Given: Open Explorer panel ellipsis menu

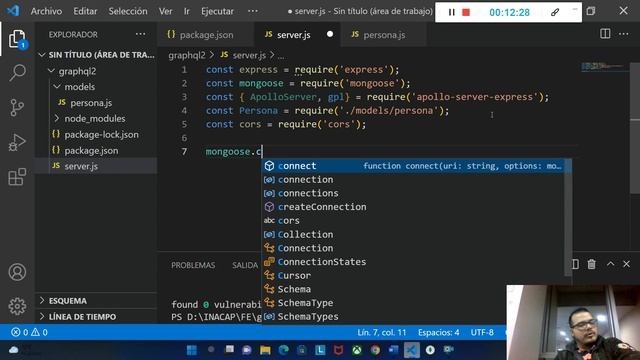Looking at the screenshot, I should click(x=140, y=34).
